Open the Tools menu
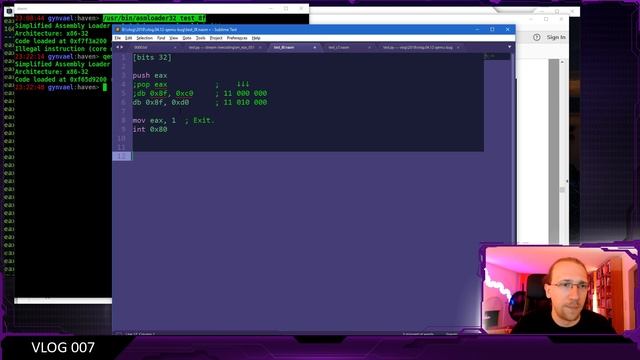Image resolution: width=640 pixels, height=360 pixels. click(x=200, y=38)
